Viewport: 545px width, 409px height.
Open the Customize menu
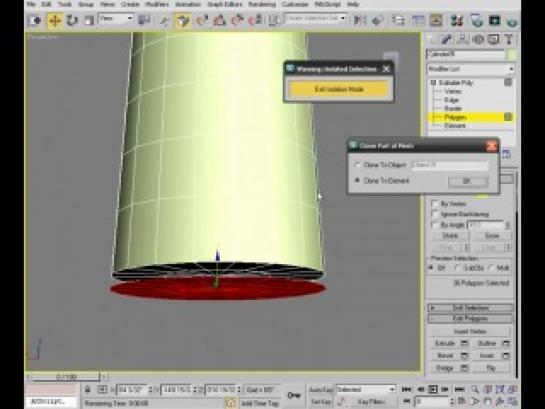295,5
